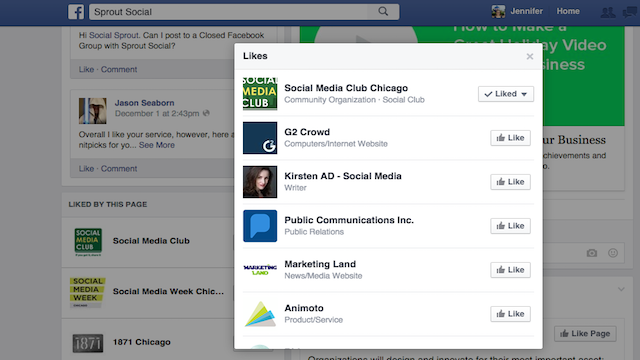Open the messages icon
The image size is (640, 360).
(630, 13)
